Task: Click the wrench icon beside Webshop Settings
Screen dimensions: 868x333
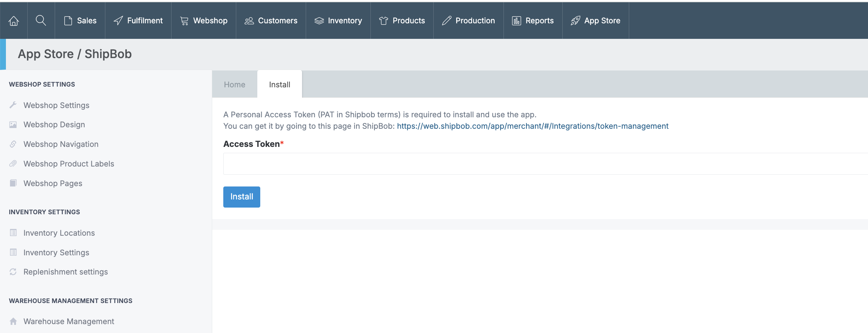Action: (x=13, y=105)
